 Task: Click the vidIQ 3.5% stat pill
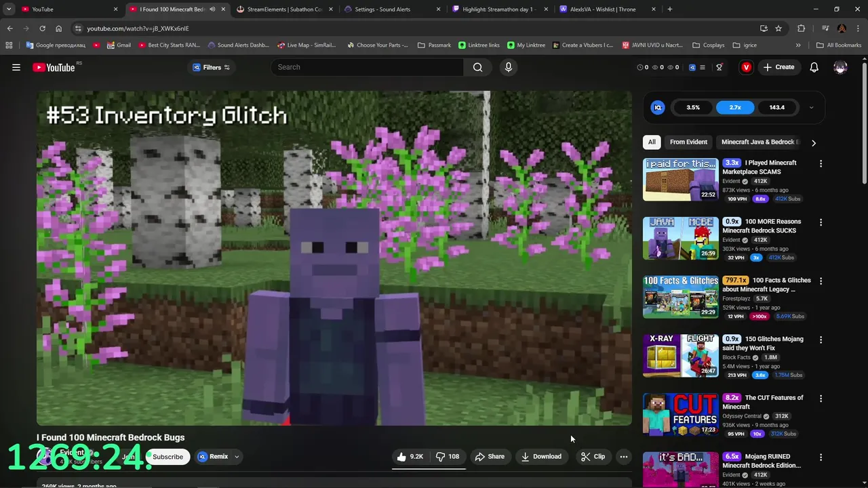tap(693, 107)
